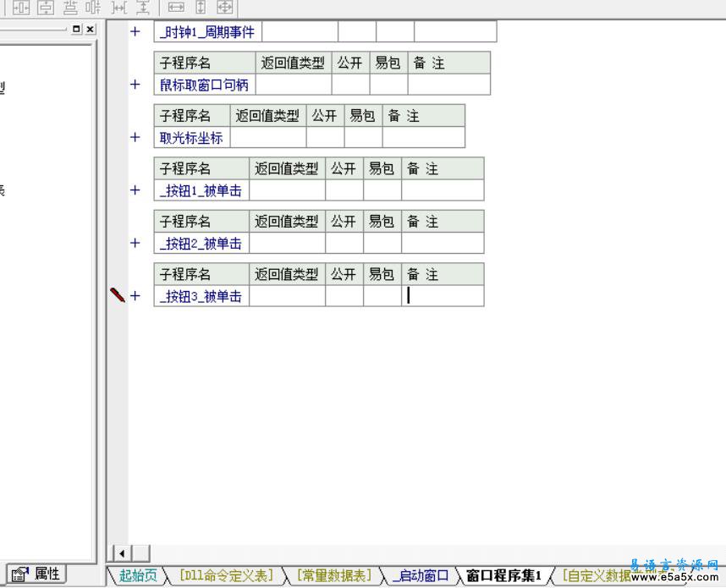
Task: Click the pen marker beside _按钮3_被单击
Action: pyautogui.click(x=117, y=295)
